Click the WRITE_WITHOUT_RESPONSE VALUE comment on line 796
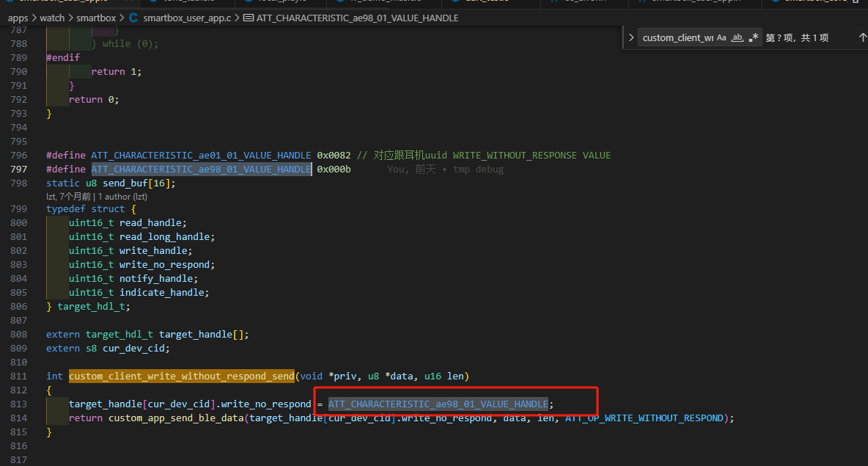Image resolution: width=868 pixels, height=466 pixels. coord(532,155)
